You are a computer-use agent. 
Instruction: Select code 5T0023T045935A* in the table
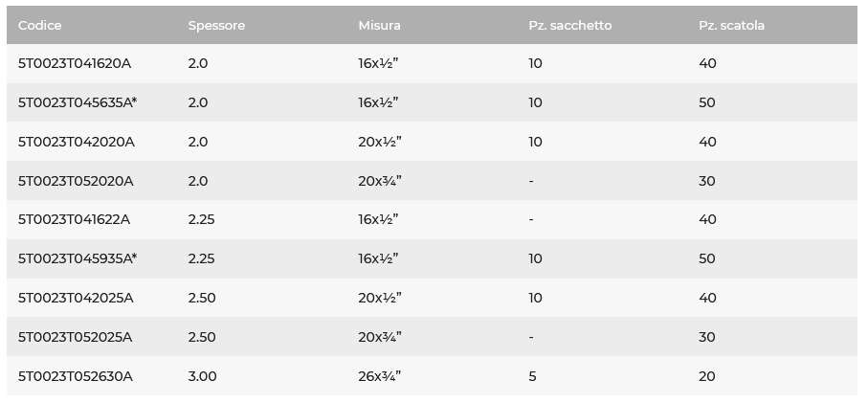[x=78, y=258]
